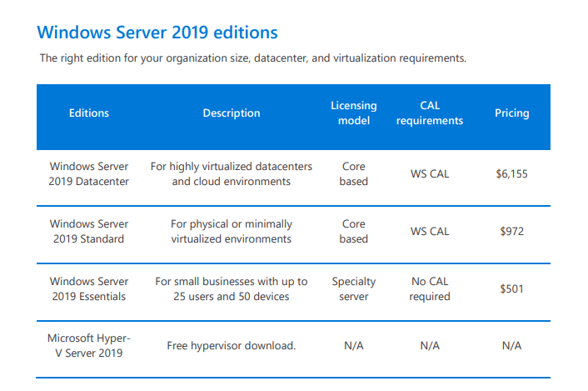The height and width of the screenshot is (391, 588).
Task: Click the 'No CAL required' cell
Action: click(430, 288)
